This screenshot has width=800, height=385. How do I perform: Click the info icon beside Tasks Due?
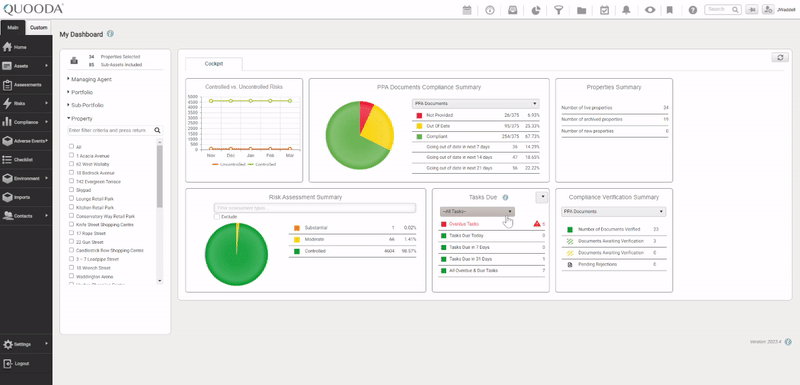click(505, 197)
